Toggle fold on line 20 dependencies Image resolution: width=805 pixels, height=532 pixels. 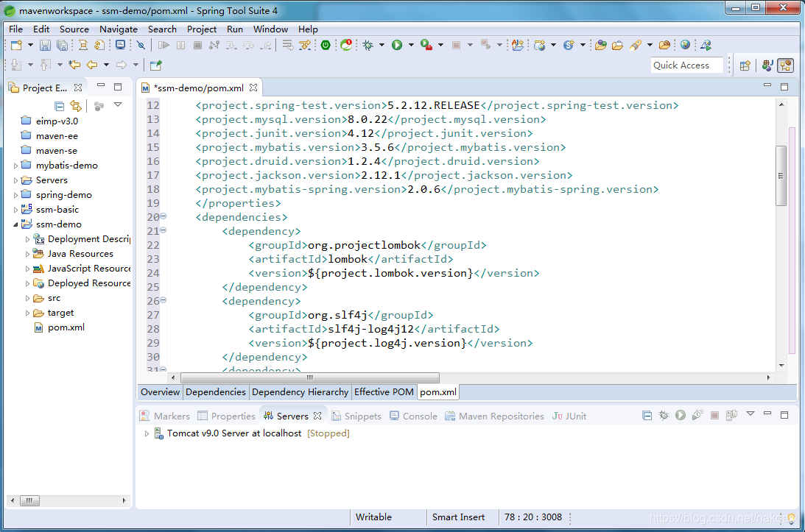[x=164, y=217]
